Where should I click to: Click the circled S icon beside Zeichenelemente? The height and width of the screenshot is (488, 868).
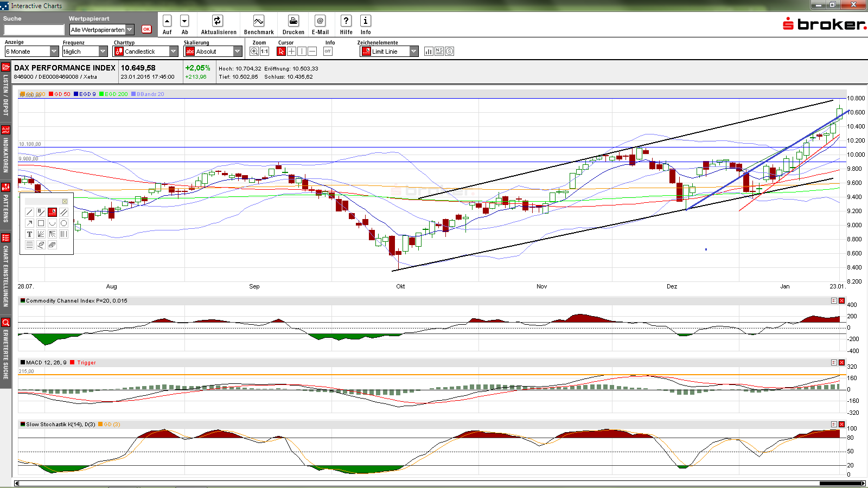point(449,52)
